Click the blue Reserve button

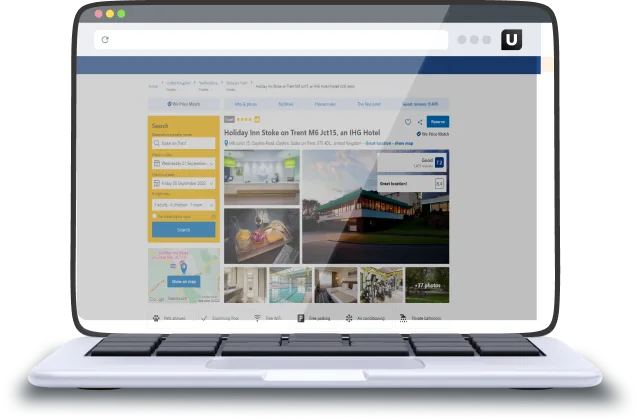tap(437, 122)
